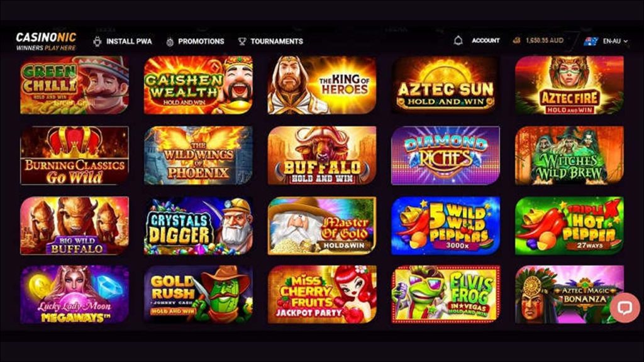The image size is (644, 362).
Task: Open the live chat bubble
Action: point(625,307)
